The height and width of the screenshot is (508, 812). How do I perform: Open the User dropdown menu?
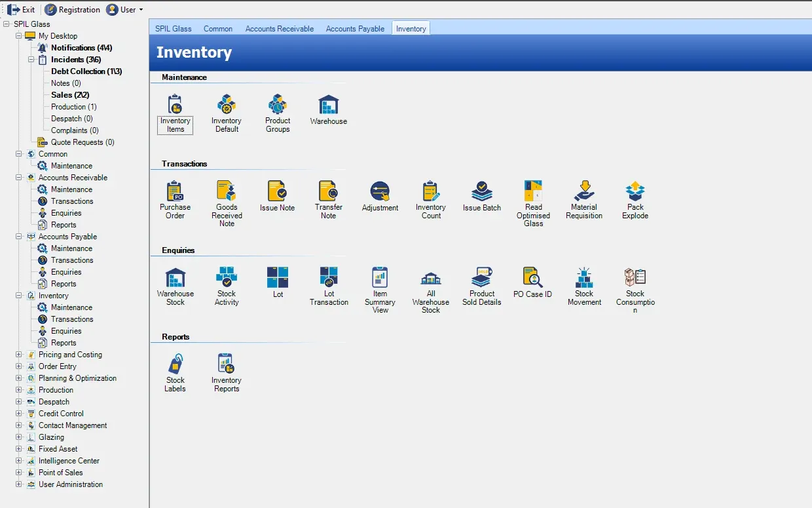(124, 10)
